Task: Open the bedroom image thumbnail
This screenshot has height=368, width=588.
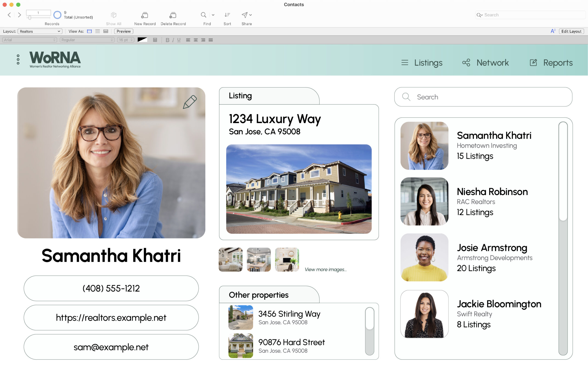Action: (x=230, y=259)
